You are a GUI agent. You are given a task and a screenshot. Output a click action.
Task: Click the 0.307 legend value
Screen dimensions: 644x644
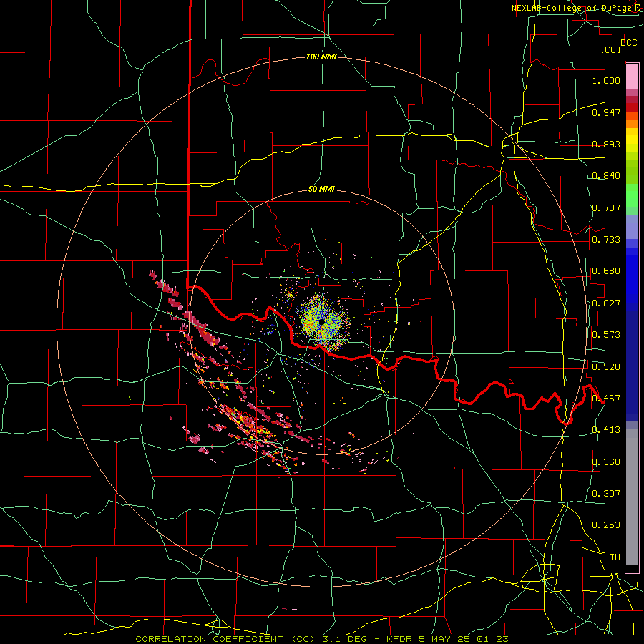[x=606, y=494]
